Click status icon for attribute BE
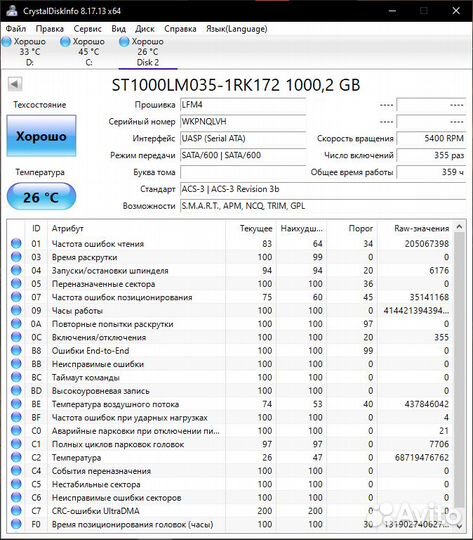This screenshot has width=473, height=540. tap(16, 404)
